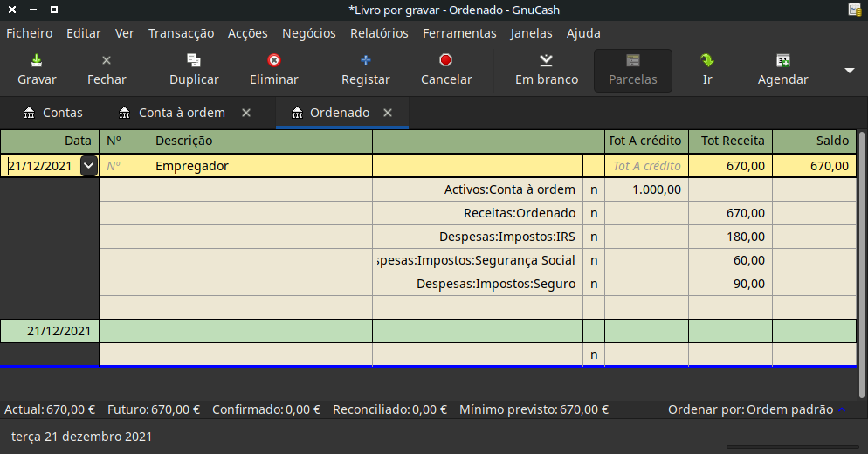868x454 pixels.
Task: Close the Ordenado tab
Action: (x=388, y=113)
